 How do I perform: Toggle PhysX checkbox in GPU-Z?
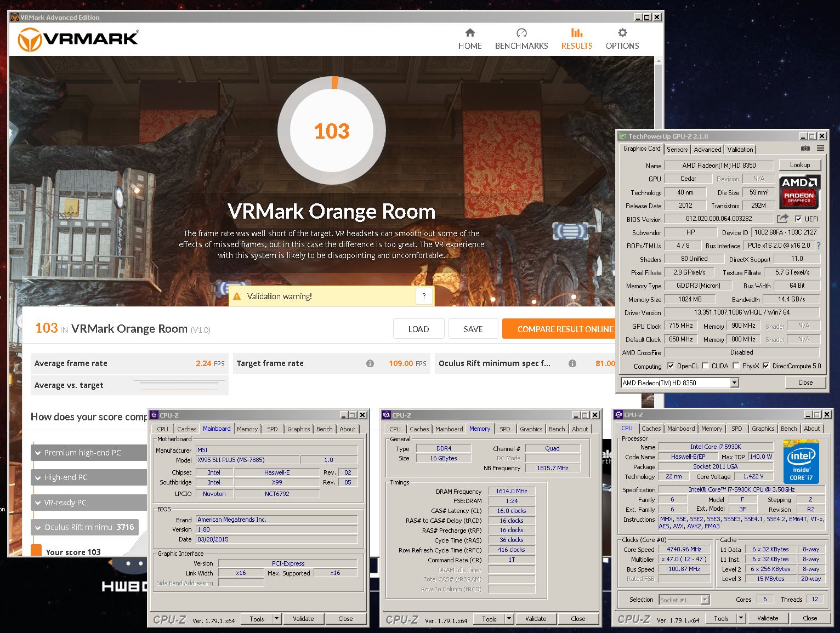click(x=736, y=366)
